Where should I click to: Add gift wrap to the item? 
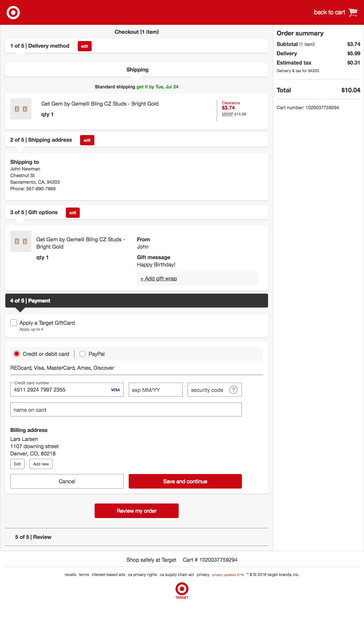click(159, 279)
